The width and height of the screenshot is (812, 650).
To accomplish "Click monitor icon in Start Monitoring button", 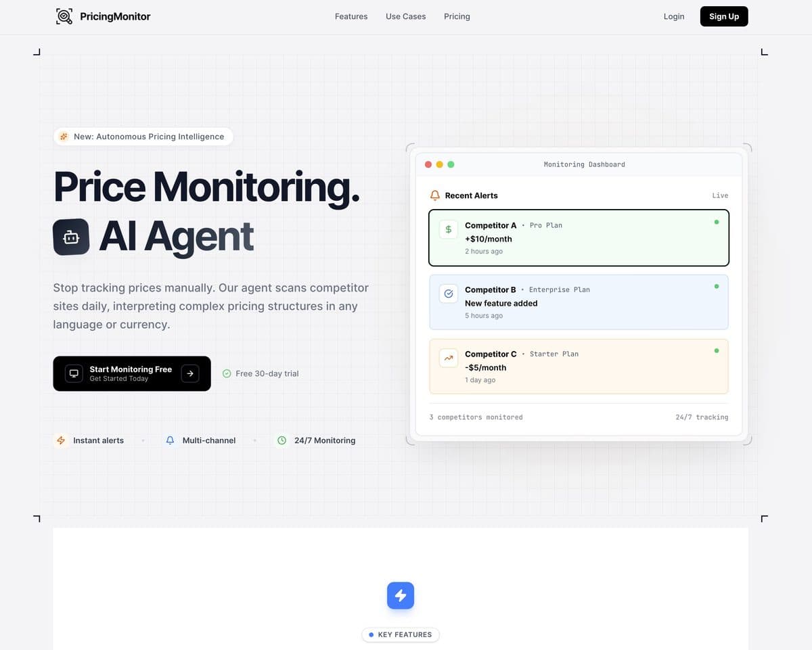I will click(74, 373).
